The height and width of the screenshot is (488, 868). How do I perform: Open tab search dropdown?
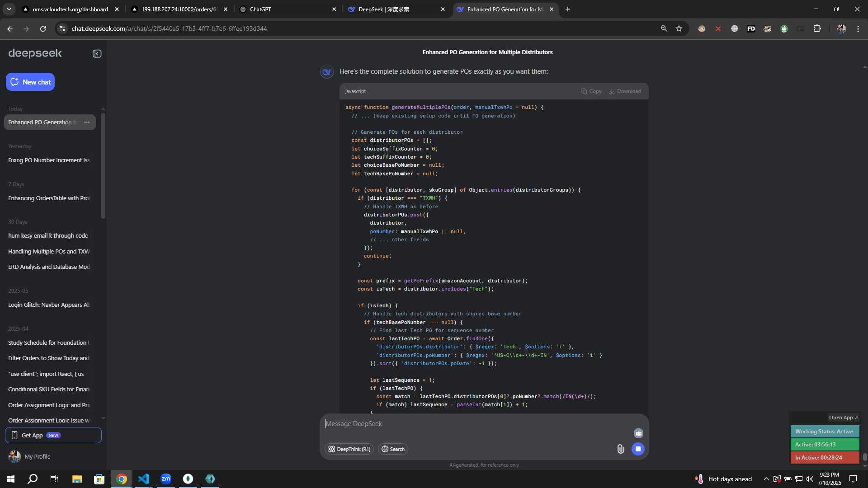[x=9, y=9]
